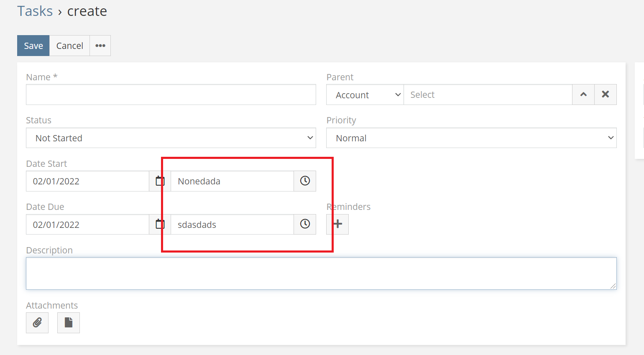
Task: Click the Name input field
Action: tap(171, 94)
